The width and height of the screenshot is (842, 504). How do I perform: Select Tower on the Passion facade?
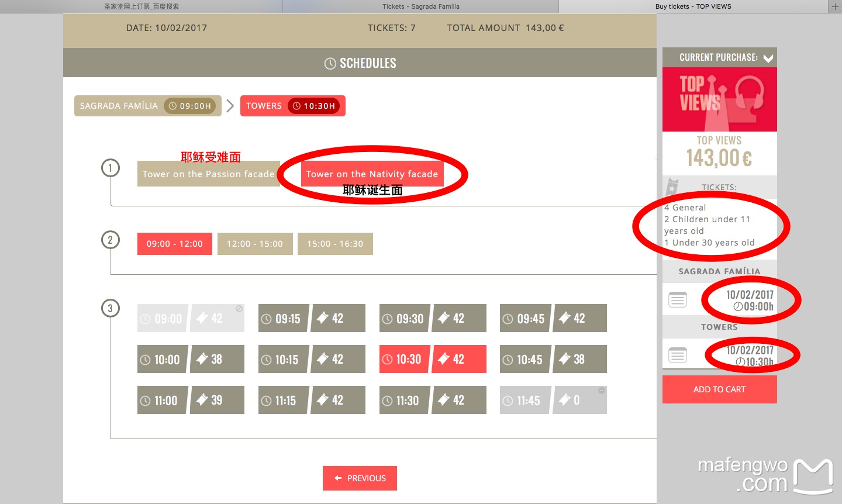208,174
